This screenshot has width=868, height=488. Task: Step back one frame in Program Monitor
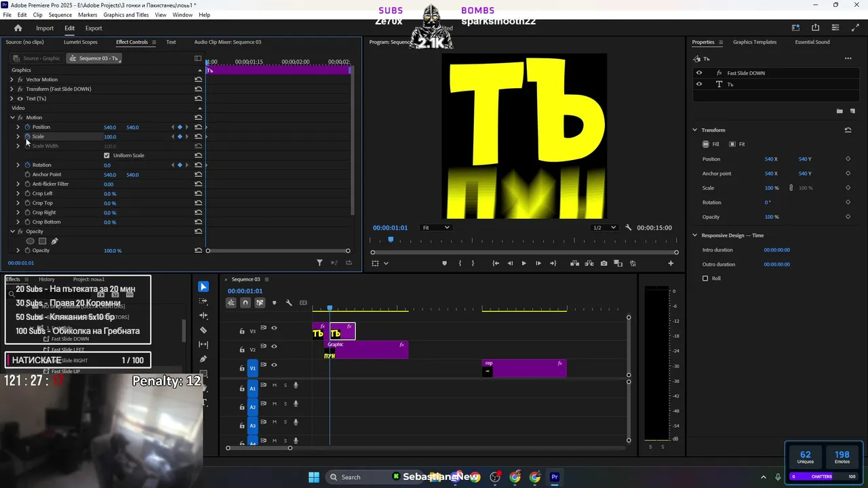point(510,263)
